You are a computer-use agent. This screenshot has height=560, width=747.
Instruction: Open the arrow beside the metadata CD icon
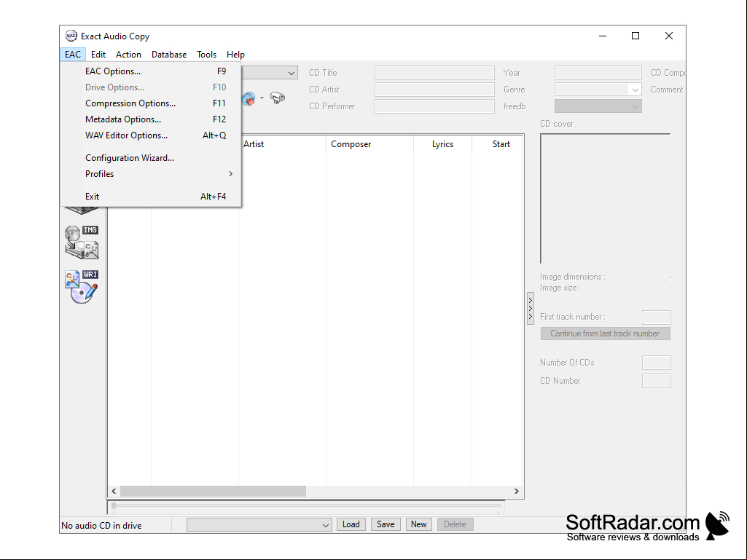pos(262,98)
